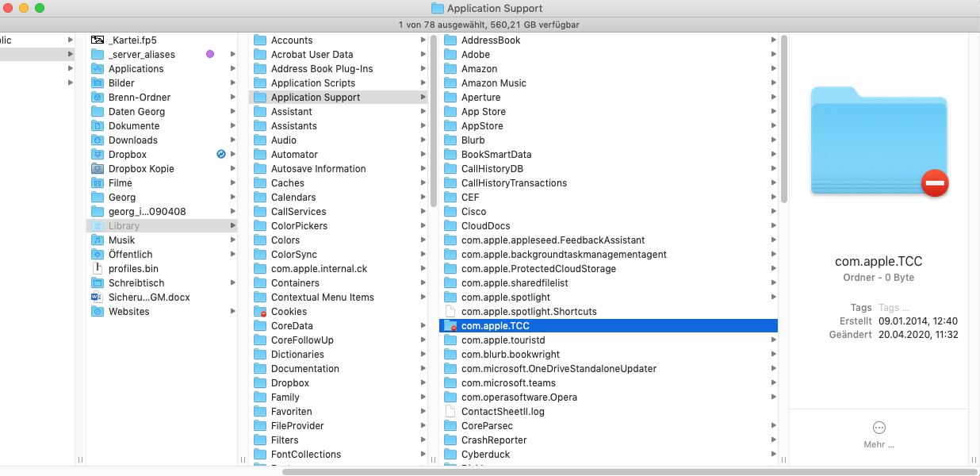
Task: Click the Dropbox sync status badge
Action: pyautogui.click(x=221, y=154)
